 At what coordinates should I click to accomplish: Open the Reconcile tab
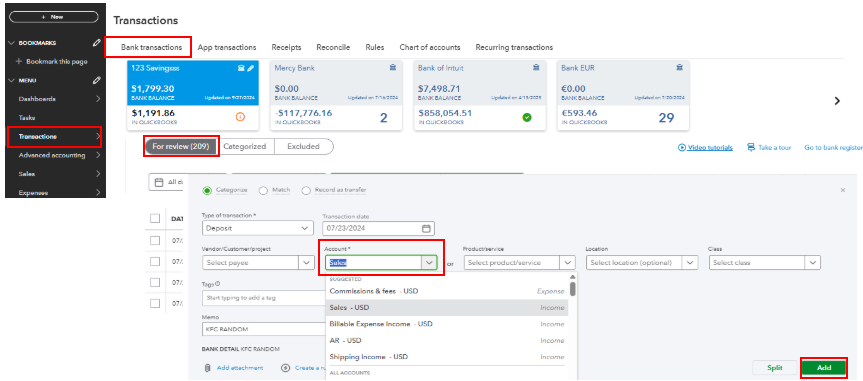(x=333, y=47)
